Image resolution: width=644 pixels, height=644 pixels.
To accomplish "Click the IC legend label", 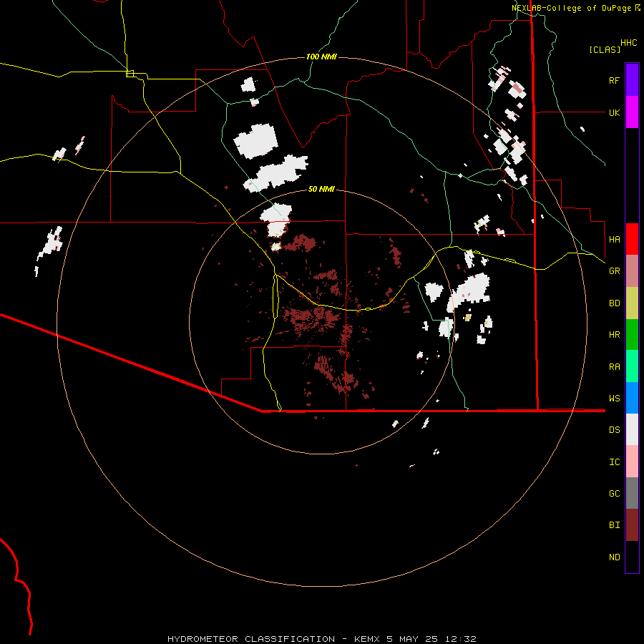I will (x=614, y=462).
